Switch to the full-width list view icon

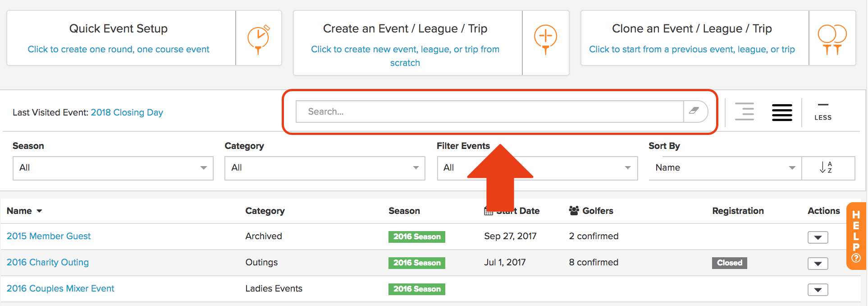coord(782,112)
